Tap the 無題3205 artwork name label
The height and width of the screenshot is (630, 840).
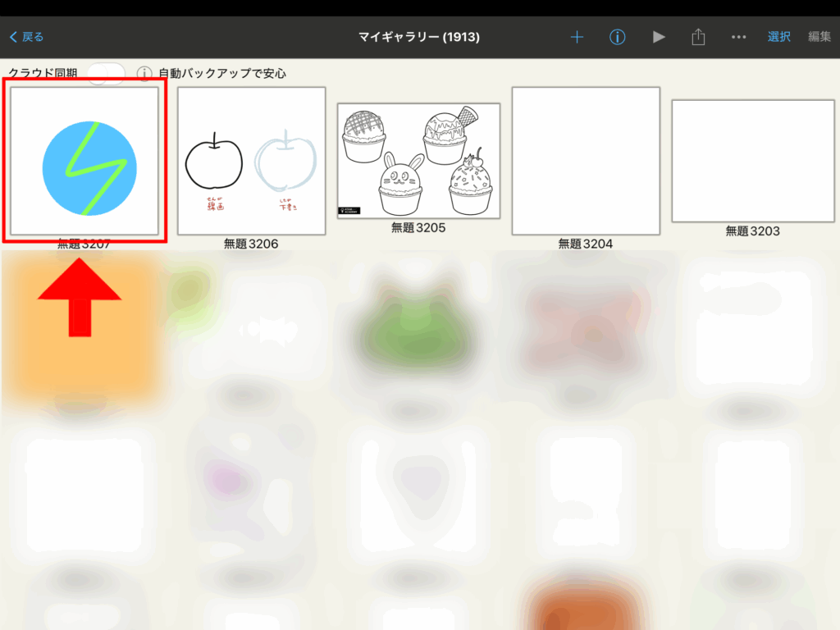pos(418,228)
